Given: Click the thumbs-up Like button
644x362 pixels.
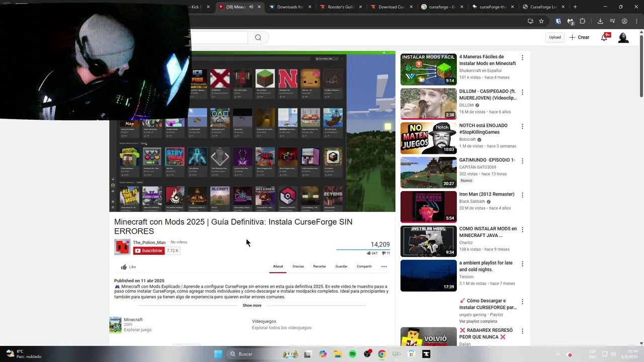Looking at the screenshot, I should click(128, 267).
